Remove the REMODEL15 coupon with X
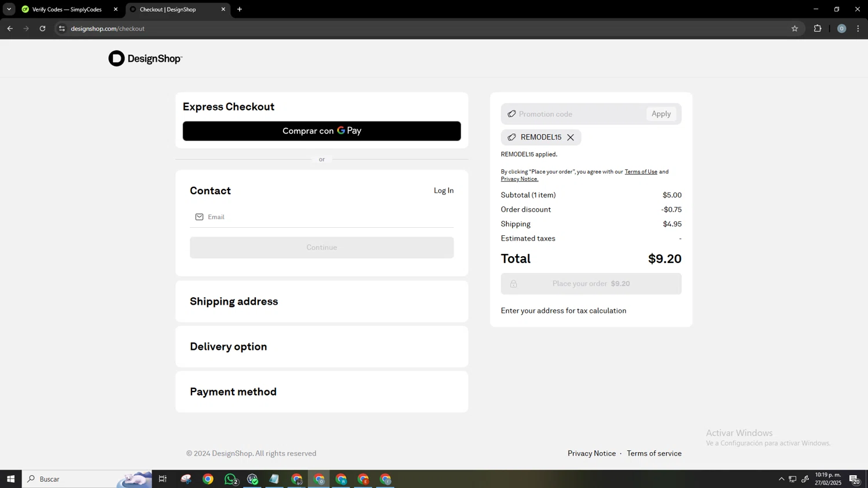 point(571,138)
